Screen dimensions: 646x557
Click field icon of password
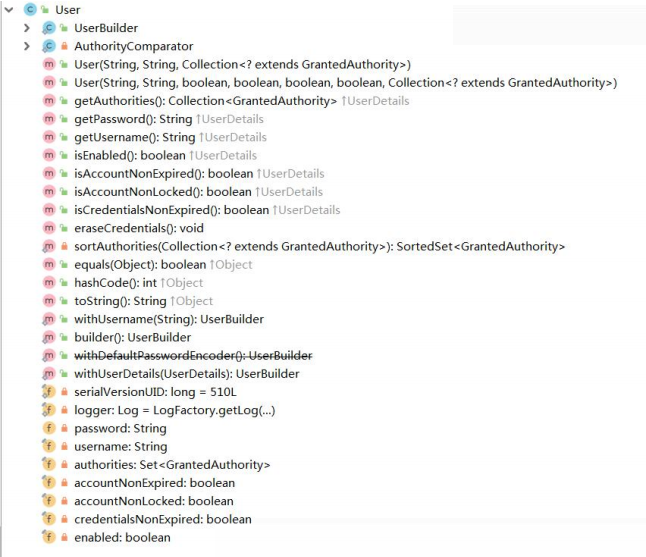coord(49,428)
